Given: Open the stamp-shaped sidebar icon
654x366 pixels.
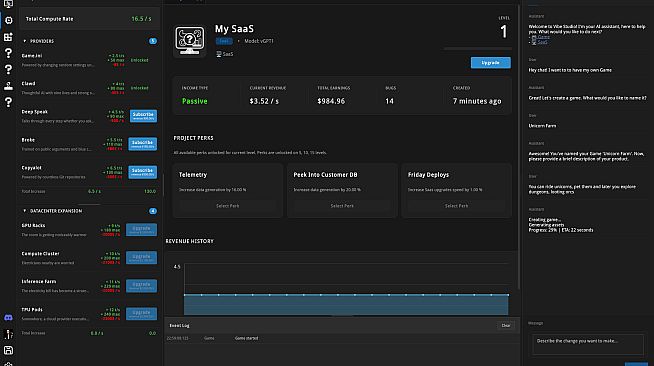Looking at the screenshot, I should click(x=8, y=86).
